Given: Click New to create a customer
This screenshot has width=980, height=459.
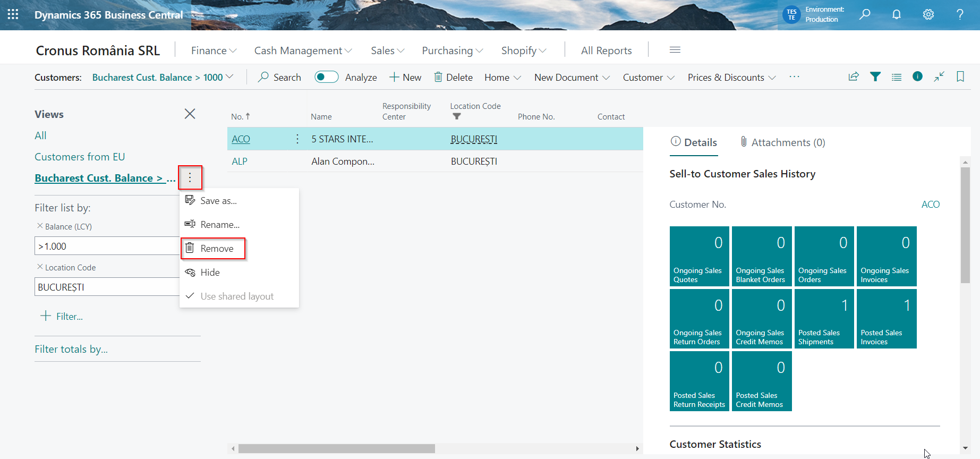Looking at the screenshot, I should click(x=405, y=77).
